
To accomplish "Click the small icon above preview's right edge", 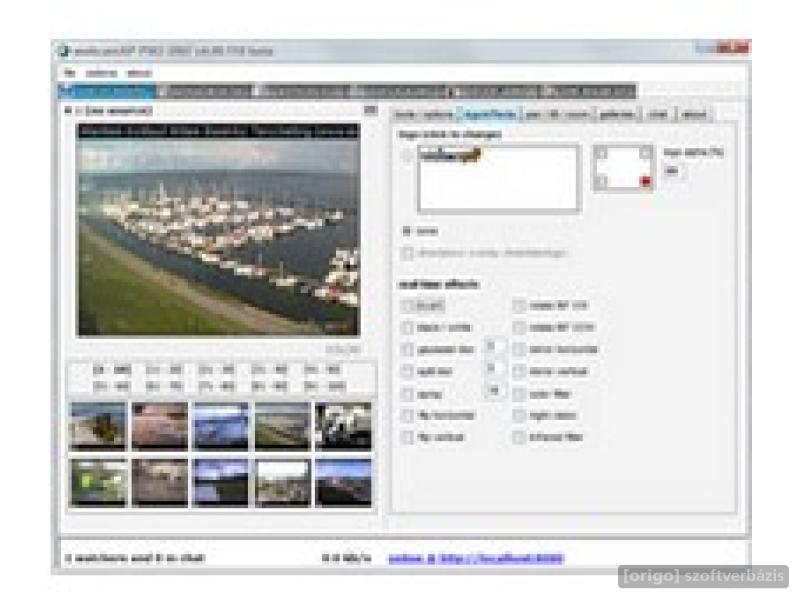I will click(371, 110).
